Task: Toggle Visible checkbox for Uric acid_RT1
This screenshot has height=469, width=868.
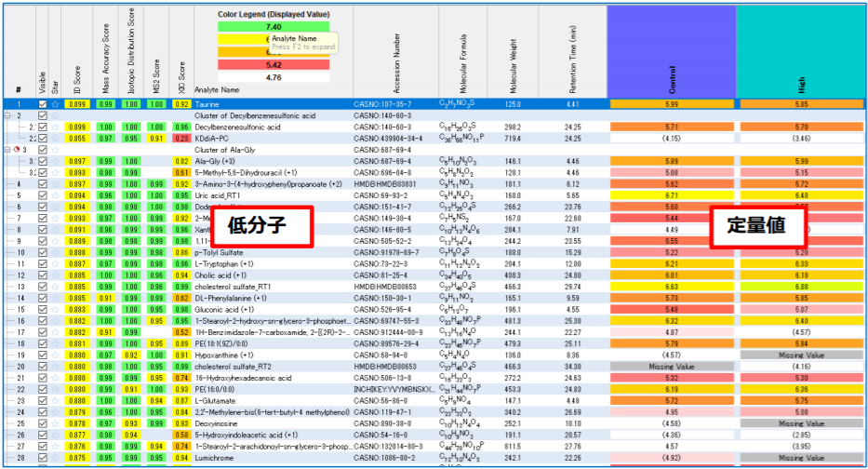Action: point(43,195)
